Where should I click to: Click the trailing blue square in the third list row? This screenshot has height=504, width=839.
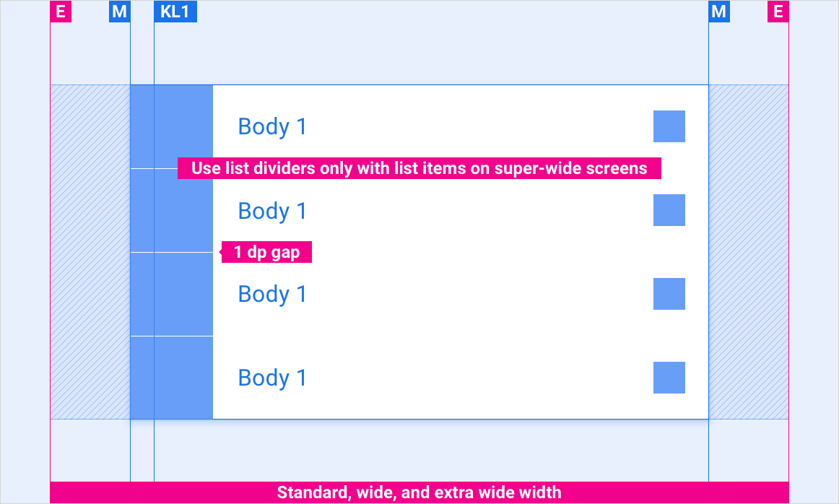[x=669, y=294]
